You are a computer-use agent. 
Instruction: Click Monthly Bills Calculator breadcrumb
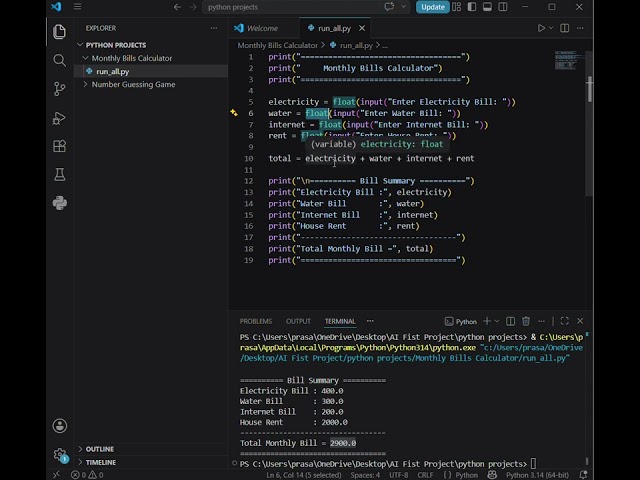point(278,45)
